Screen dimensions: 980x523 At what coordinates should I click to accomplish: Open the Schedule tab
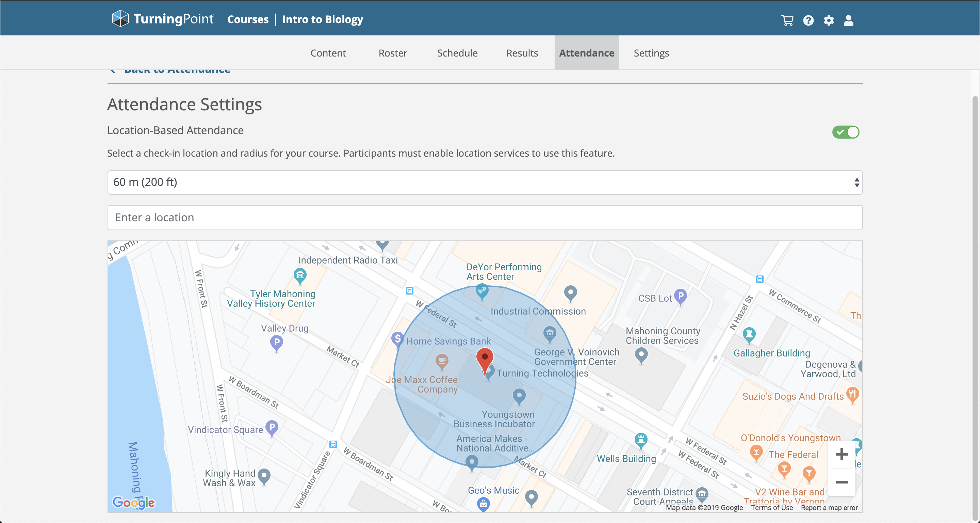[x=457, y=53]
